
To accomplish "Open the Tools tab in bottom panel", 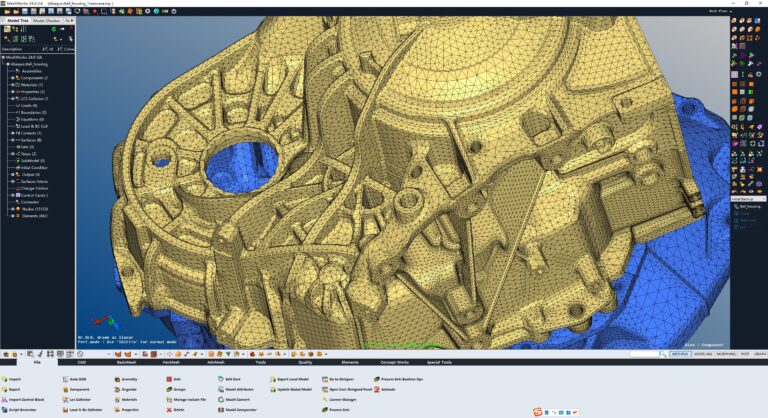I will coord(261,363).
